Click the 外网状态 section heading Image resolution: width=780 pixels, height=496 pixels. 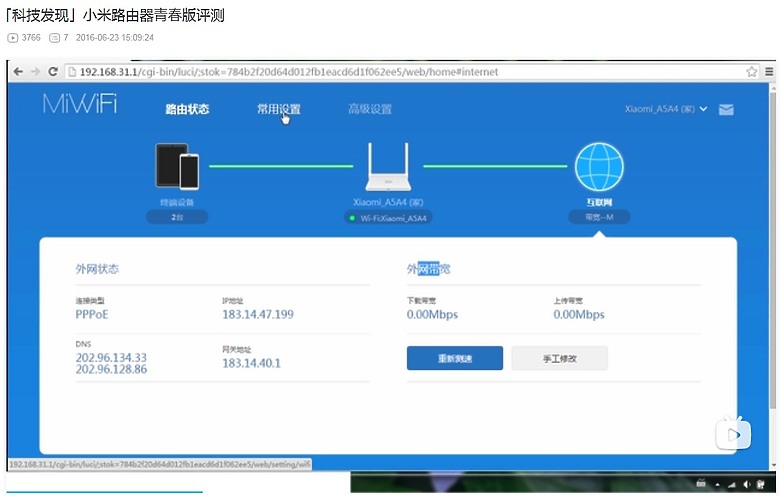click(x=97, y=269)
